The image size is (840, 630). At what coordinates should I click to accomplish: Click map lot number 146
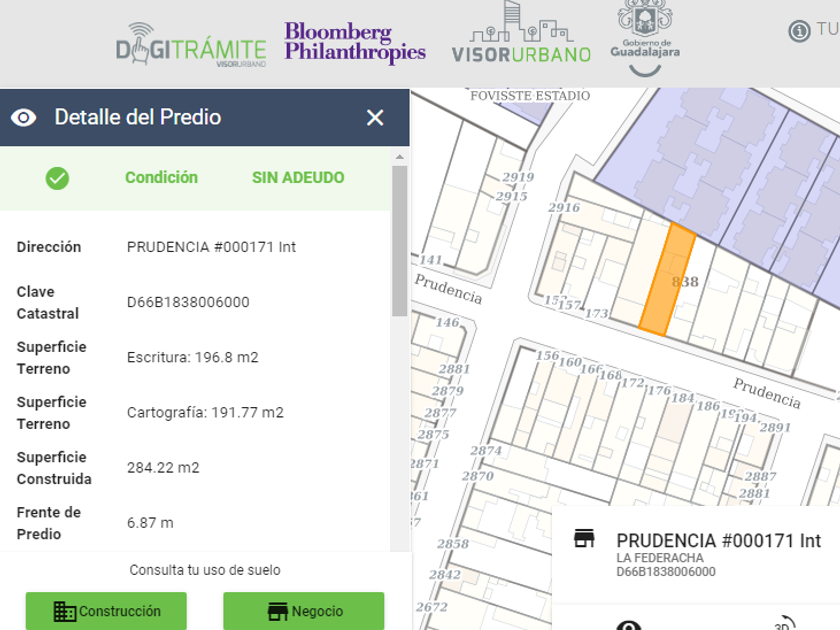coord(447,322)
